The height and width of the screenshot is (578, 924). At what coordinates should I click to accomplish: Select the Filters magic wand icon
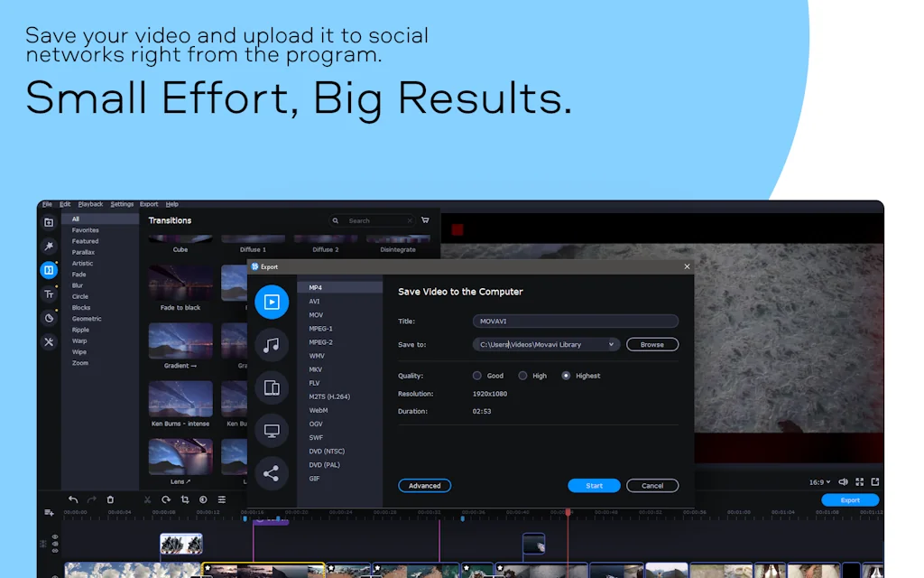click(49, 245)
